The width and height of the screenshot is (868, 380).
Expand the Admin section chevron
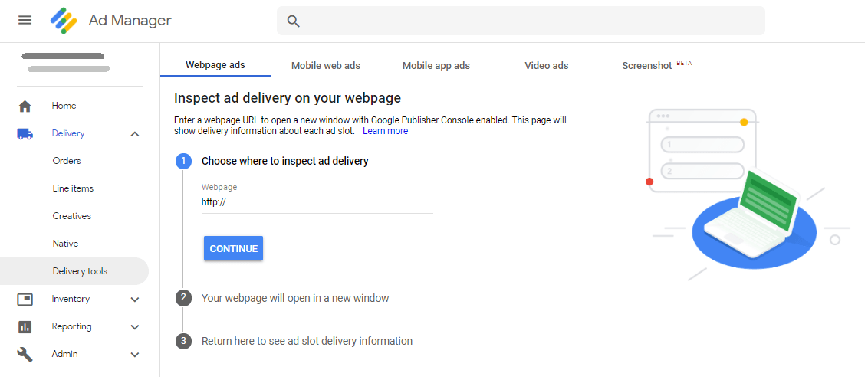135,355
